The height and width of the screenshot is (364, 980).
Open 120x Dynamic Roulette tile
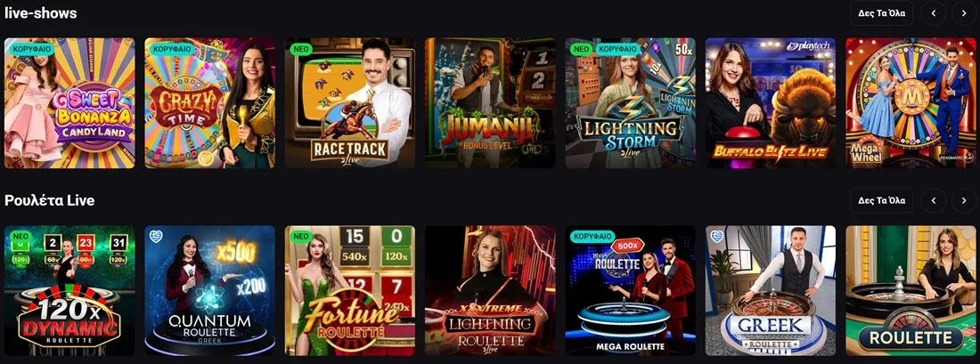[69, 291]
